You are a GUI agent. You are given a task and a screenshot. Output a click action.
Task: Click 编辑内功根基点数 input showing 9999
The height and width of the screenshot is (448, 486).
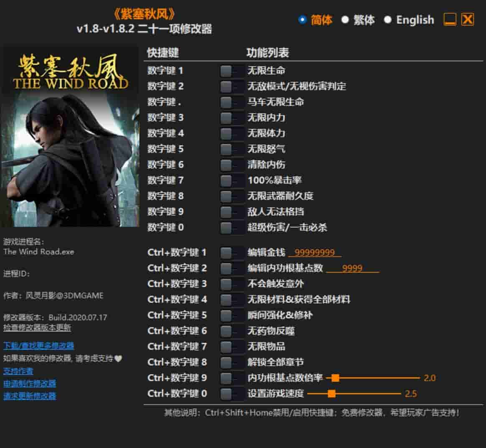(x=352, y=268)
